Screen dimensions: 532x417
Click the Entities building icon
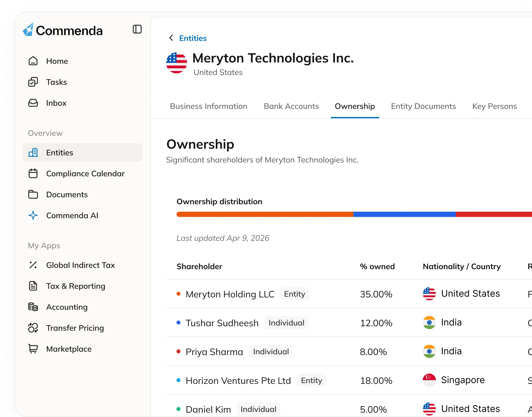click(33, 153)
